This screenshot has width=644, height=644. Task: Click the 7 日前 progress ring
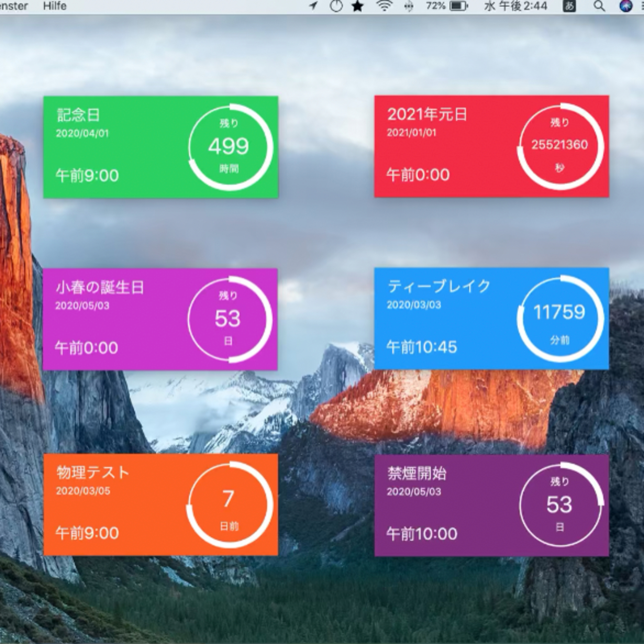click(x=229, y=505)
